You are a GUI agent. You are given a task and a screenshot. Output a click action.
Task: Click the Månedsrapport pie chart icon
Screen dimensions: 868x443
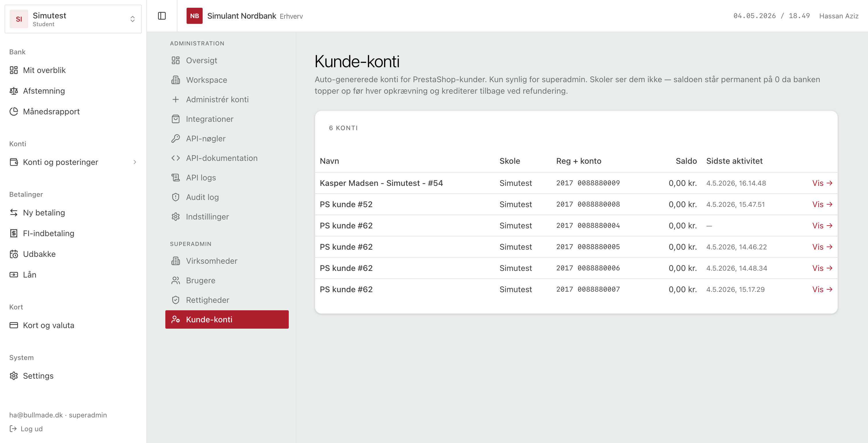coord(14,111)
